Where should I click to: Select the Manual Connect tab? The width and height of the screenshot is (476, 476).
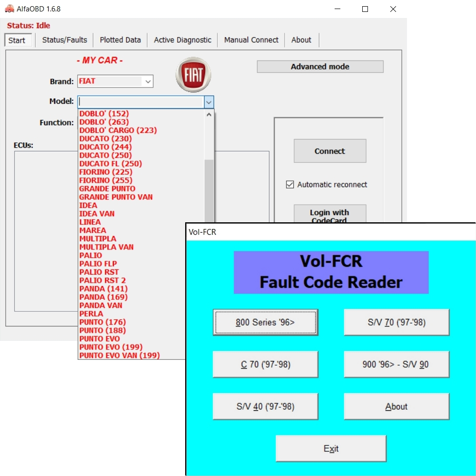coord(251,40)
